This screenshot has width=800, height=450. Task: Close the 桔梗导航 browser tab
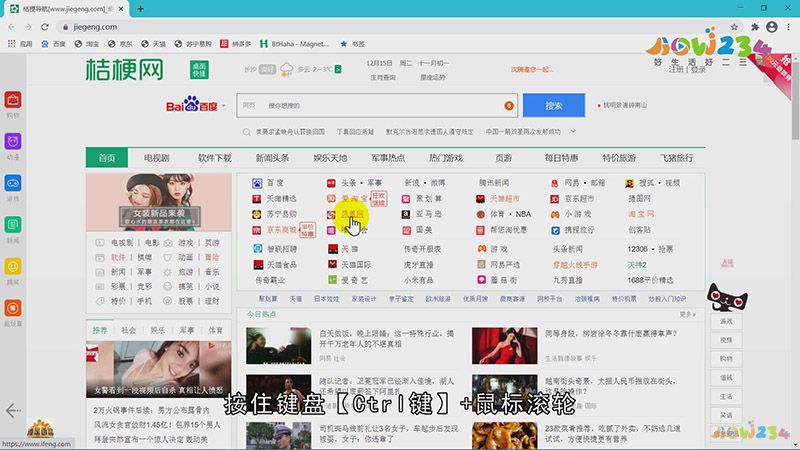coord(121,9)
